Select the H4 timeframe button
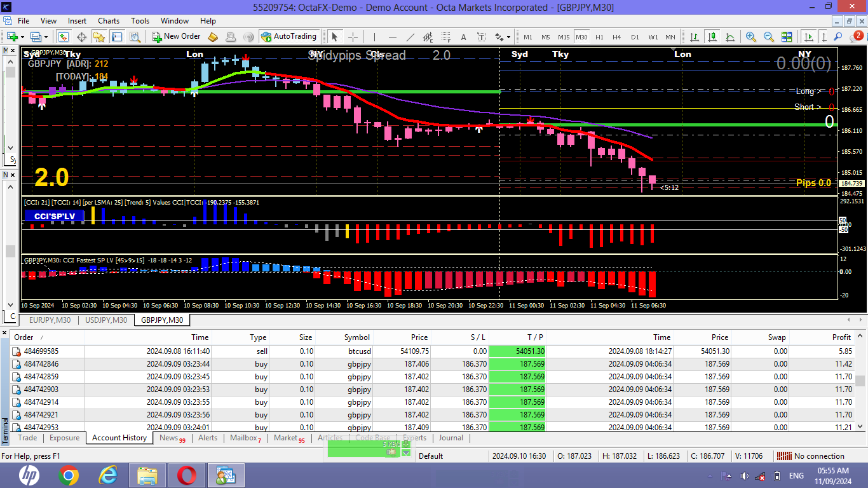This screenshot has height=488, width=868. 617,37
